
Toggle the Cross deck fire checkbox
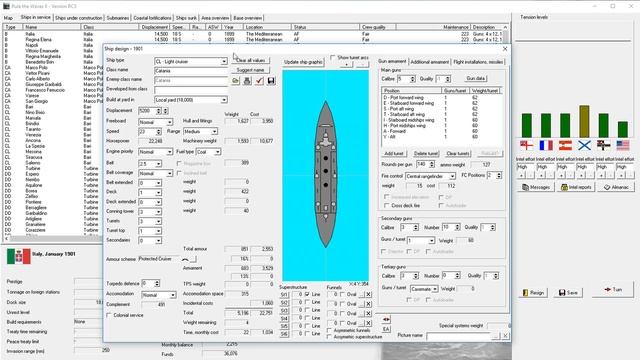(386, 206)
